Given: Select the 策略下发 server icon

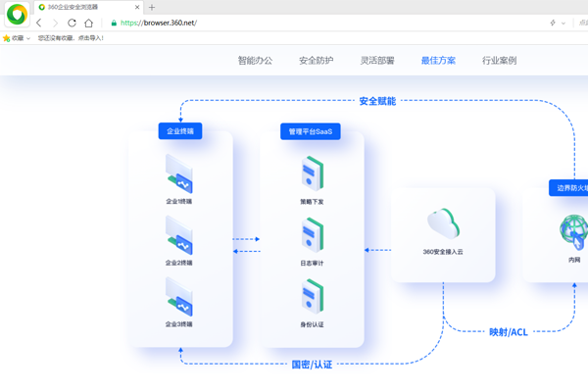Looking at the screenshot, I should tap(312, 175).
